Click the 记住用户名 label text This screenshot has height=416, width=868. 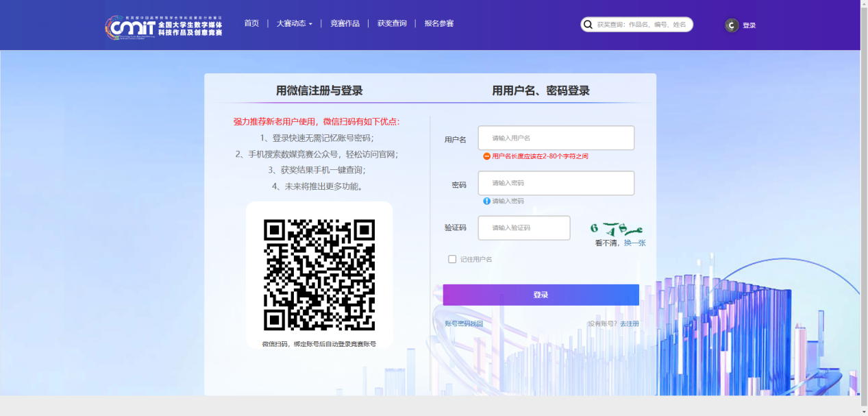476,259
